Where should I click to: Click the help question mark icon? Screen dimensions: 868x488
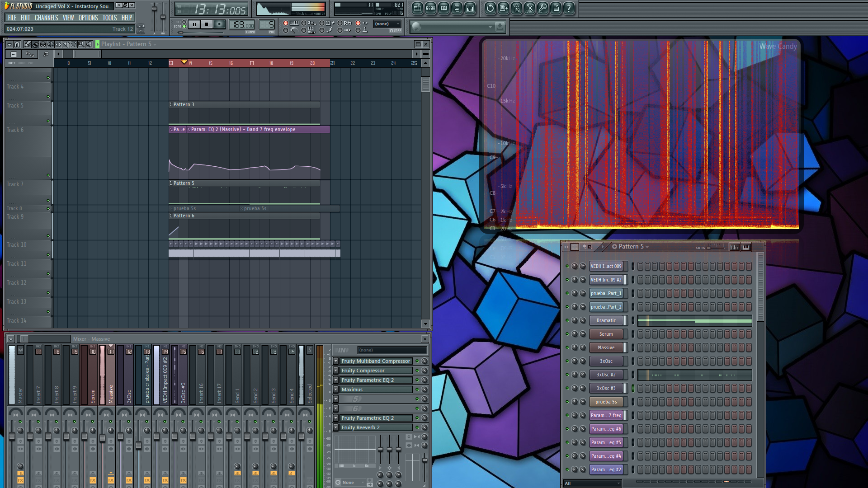pyautogui.click(x=569, y=8)
